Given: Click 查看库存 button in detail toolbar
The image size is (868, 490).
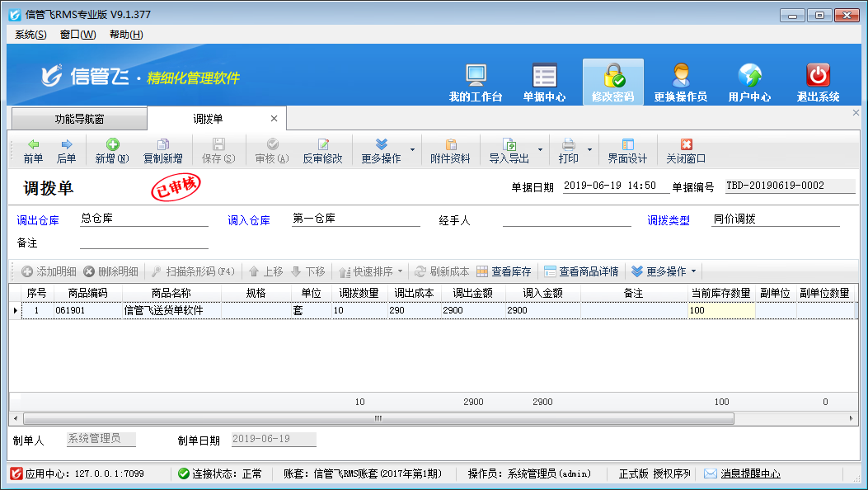Looking at the screenshot, I should (504, 271).
